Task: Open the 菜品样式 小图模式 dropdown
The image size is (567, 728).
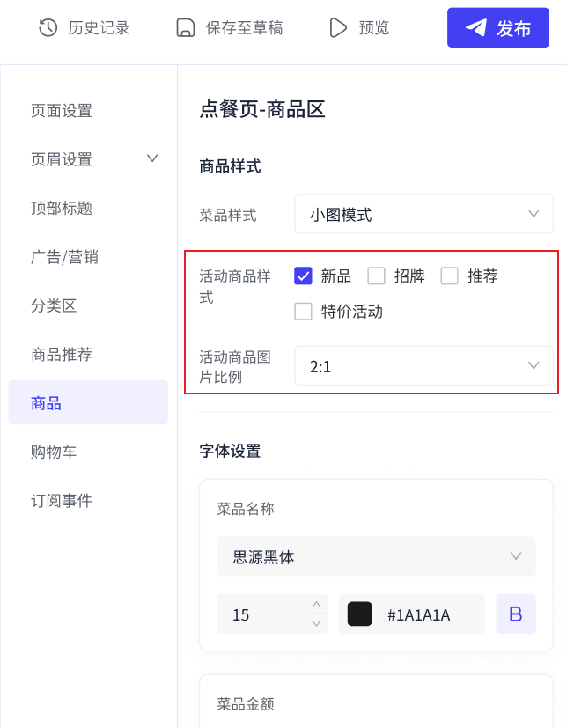Action: point(423,214)
